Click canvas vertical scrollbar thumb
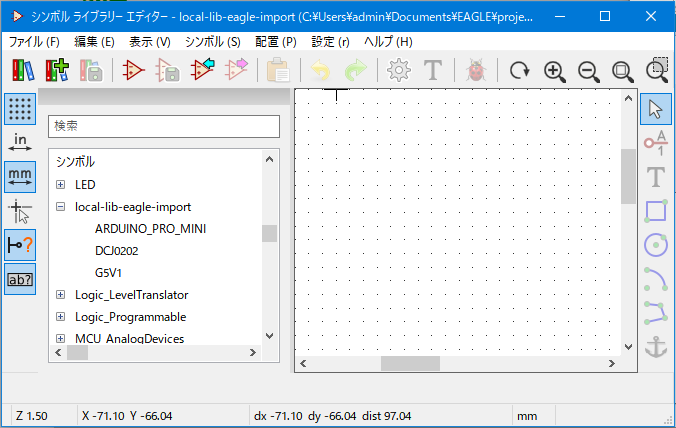This screenshot has height=428, width=676. tap(629, 176)
